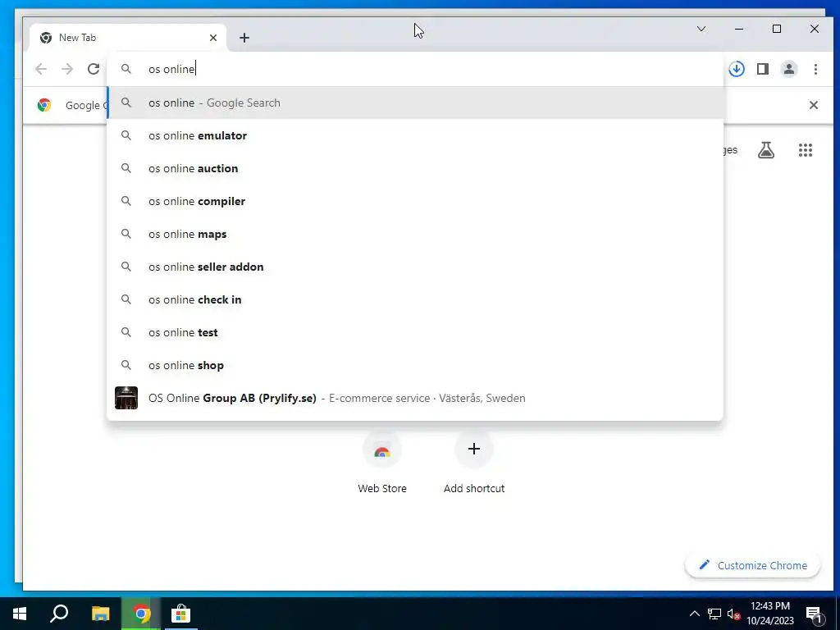Select the New Tab tab

coord(129,38)
